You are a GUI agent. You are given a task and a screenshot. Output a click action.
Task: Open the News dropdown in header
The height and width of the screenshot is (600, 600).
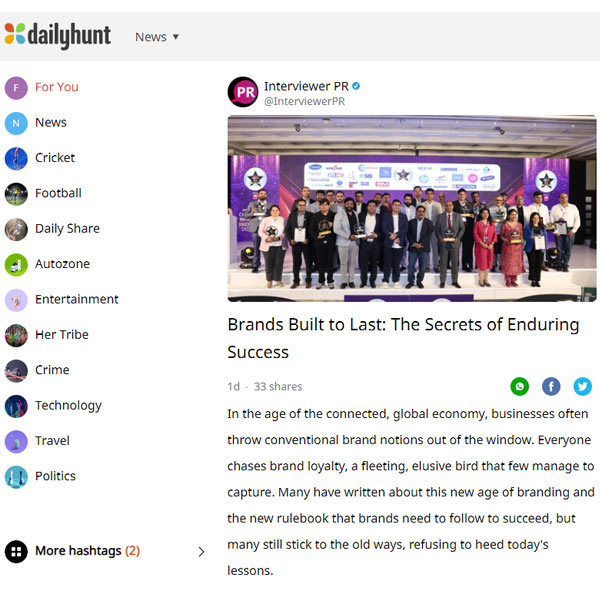(157, 37)
